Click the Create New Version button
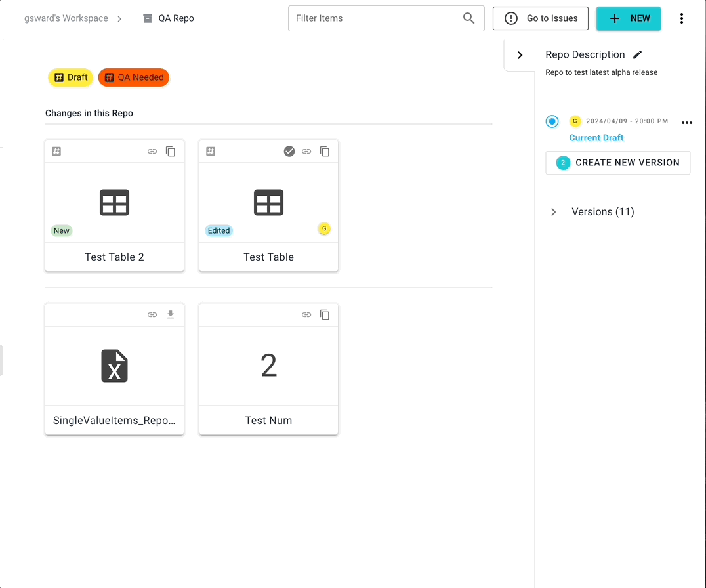706x588 pixels. [x=617, y=163]
